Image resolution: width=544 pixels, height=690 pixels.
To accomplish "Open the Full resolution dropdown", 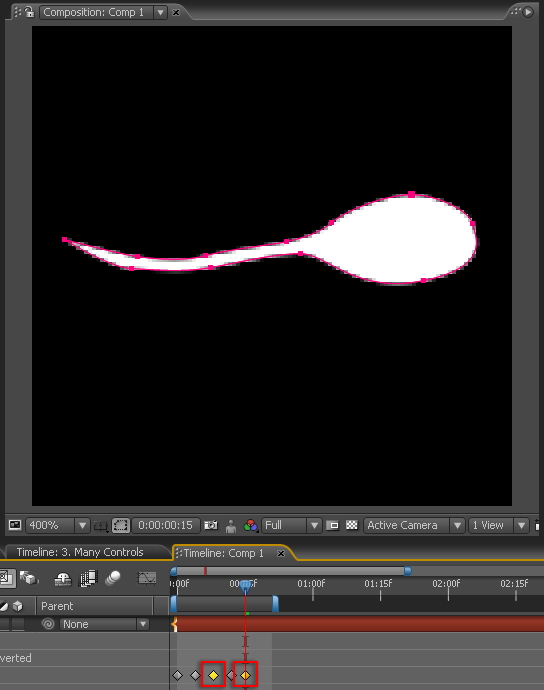I will coord(290,525).
